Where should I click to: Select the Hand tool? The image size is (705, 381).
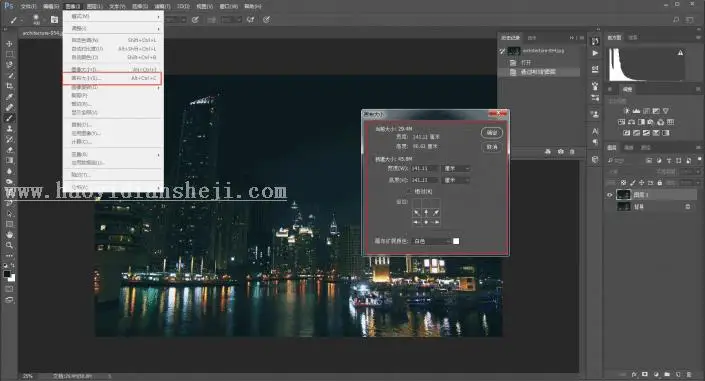pos(9,235)
